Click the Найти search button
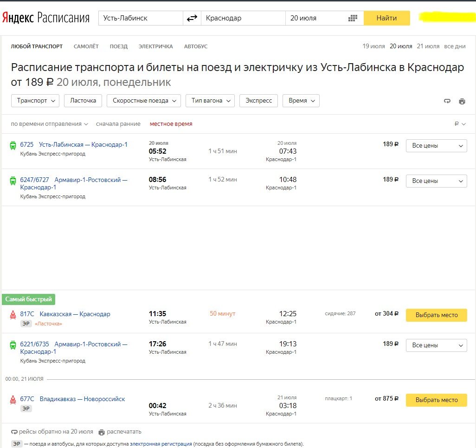The height and width of the screenshot is (448, 476). click(x=387, y=18)
